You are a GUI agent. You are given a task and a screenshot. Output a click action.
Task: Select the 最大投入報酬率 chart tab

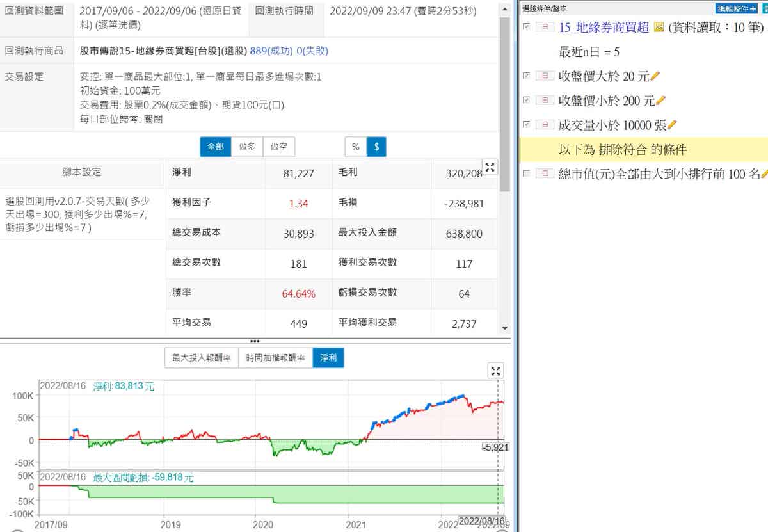pyautogui.click(x=202, y=359)
